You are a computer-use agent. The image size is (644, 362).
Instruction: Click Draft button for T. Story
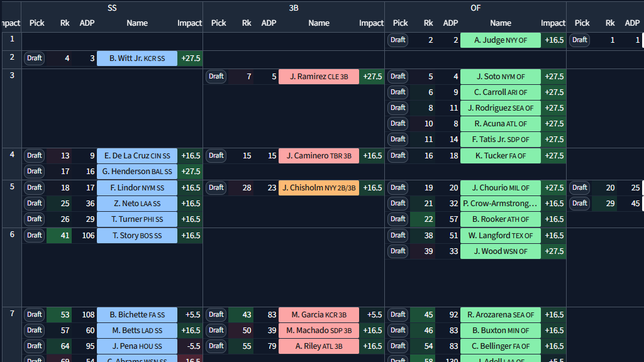tap(34, 235)
